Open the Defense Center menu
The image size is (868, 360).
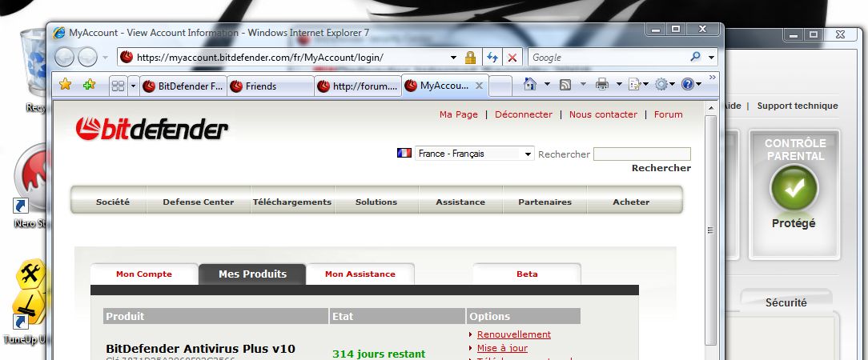(x=198, y=202)
